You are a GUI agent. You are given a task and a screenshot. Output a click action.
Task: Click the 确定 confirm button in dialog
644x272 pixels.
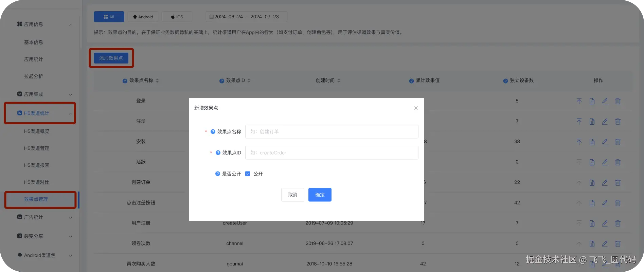[x=320, y=195]
